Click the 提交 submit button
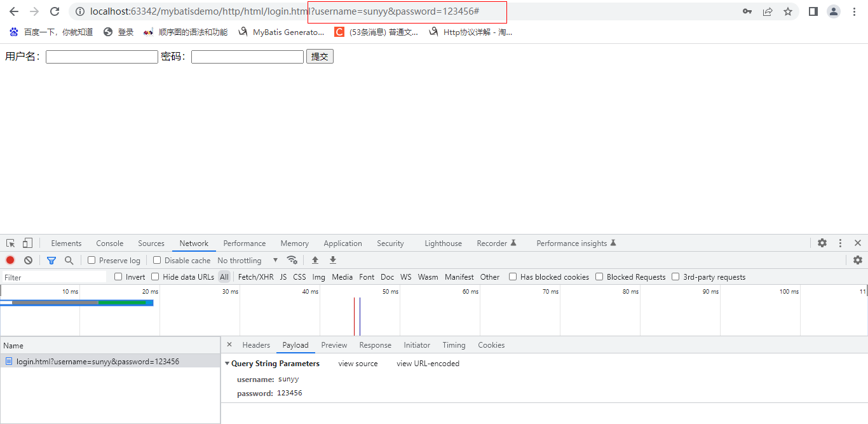 [320, 57]
